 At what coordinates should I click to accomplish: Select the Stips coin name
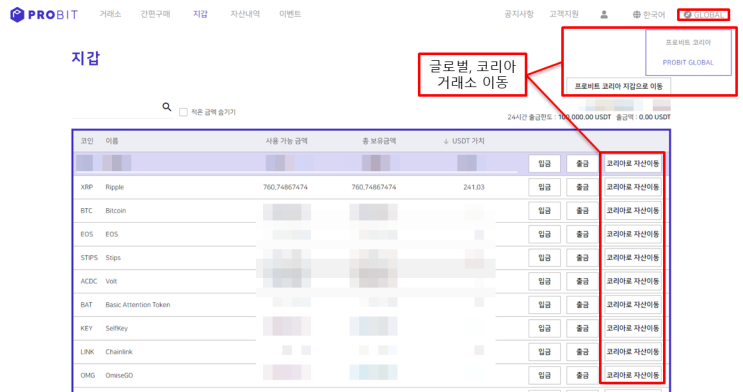point(113,257)
